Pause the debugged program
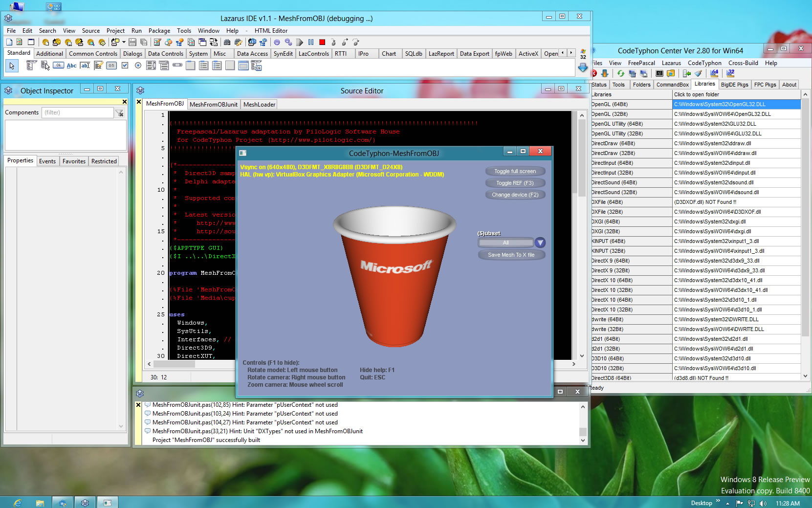This screenshot has width=812, height=508. tap(311, 42)
